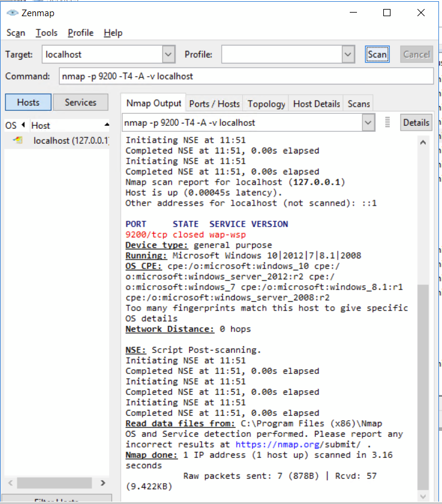Click the Details button
442x504 pixels.
point(416,122)
